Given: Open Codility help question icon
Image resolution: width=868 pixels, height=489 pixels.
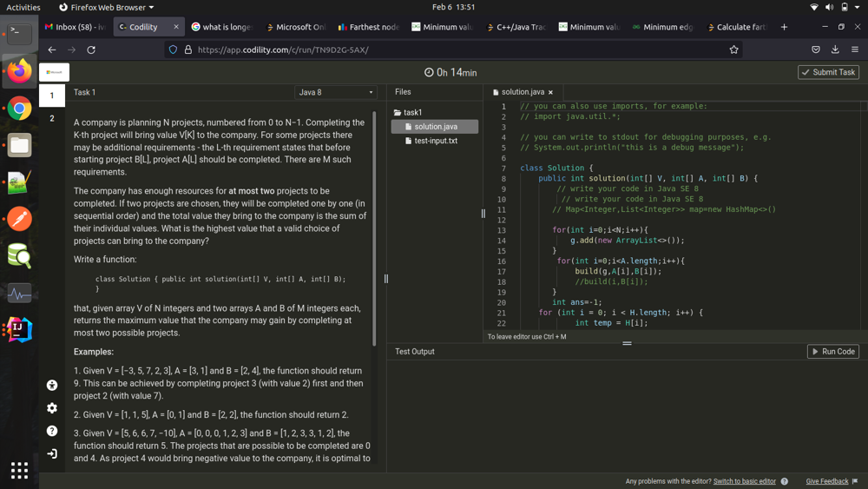Looking at the screenshot, I should click(x=52, y=431).
